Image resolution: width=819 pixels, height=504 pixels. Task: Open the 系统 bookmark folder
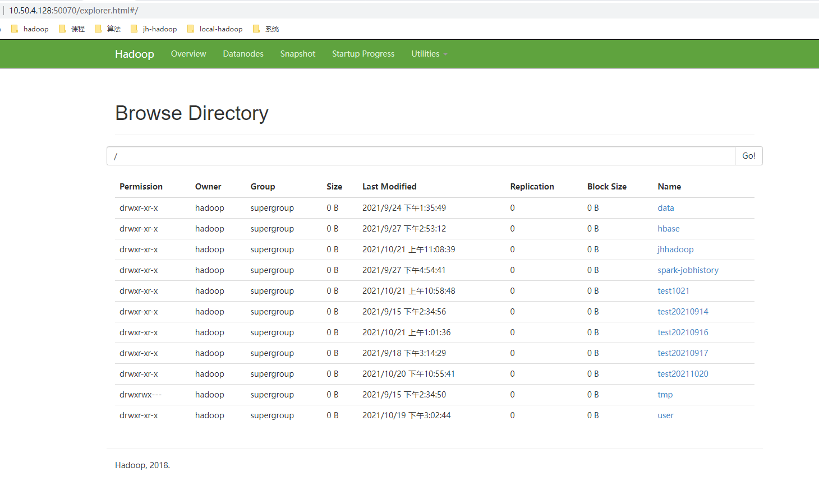[266, 29]
